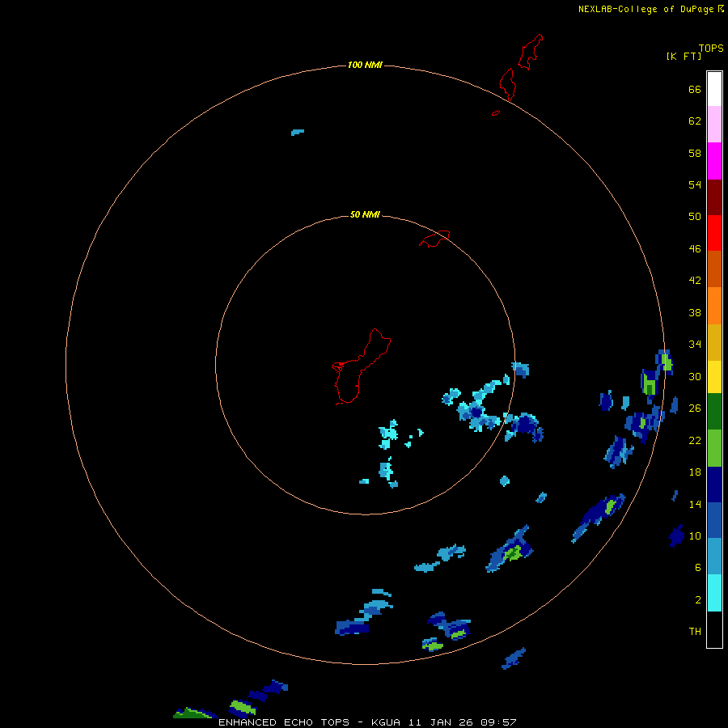728x728 pixels.
Task: Click the magenta legend swatch
Action: click(x=714, y=161)
